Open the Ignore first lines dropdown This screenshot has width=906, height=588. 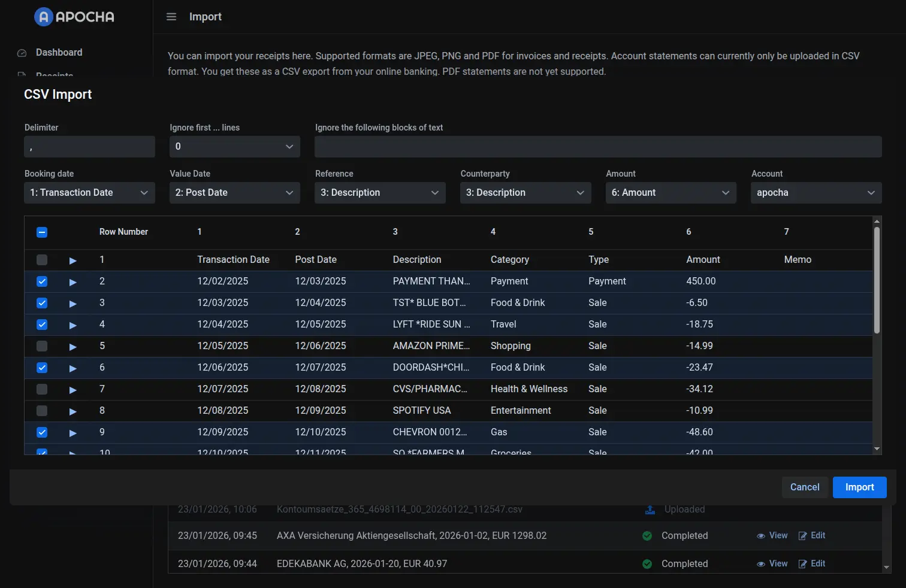click(234, 146)
